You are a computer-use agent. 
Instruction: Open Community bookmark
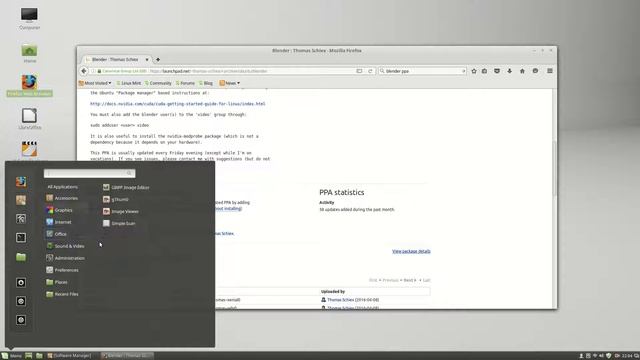(158, 83)
